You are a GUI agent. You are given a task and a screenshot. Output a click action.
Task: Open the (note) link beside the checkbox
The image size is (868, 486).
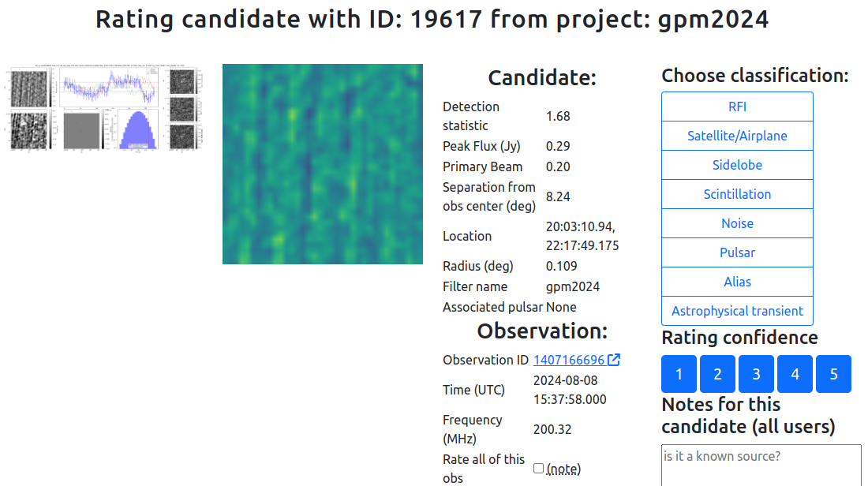[x=562, y=467]
